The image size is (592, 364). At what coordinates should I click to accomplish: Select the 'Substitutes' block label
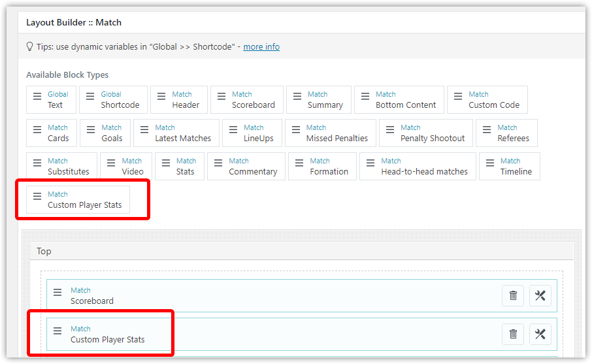pos(69,171)
